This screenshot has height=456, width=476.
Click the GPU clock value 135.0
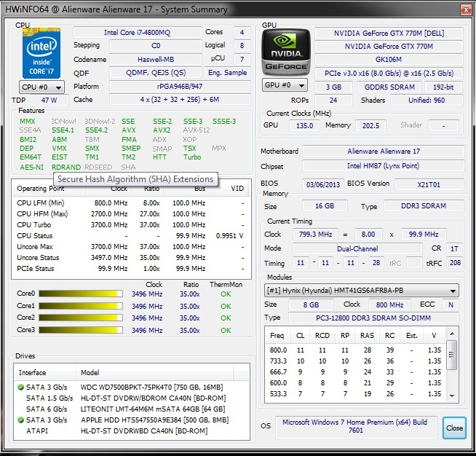click(x=304, y=125)
